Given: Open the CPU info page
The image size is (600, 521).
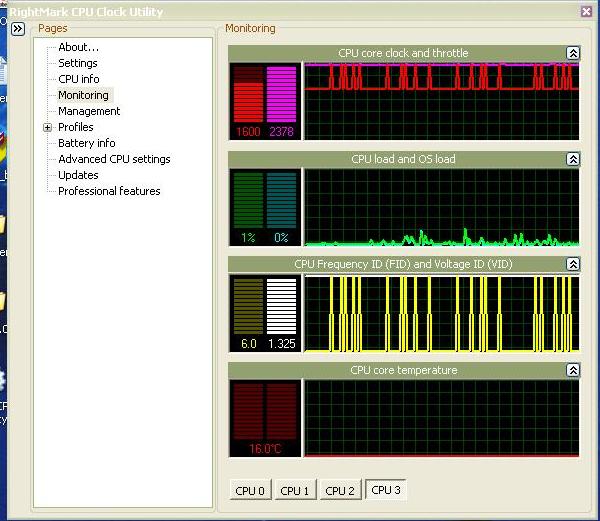Looking at the screenshot, I should click(79, 79).
